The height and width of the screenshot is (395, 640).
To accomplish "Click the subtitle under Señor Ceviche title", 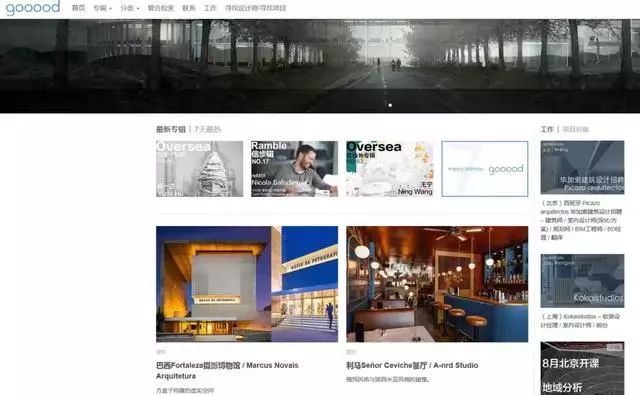I will coord(388,379).
